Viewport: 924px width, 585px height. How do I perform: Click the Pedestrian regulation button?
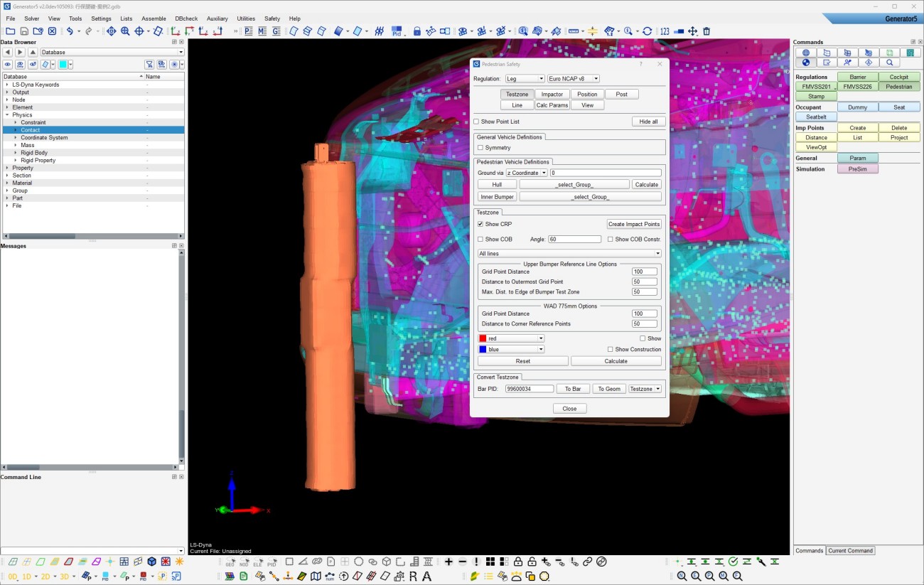click(899, 87)
